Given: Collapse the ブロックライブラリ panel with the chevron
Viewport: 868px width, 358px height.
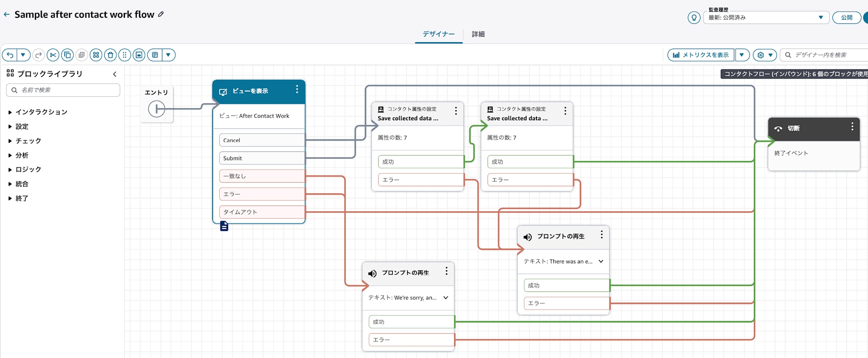Looking at the screenshot, I should click(115, 74).
